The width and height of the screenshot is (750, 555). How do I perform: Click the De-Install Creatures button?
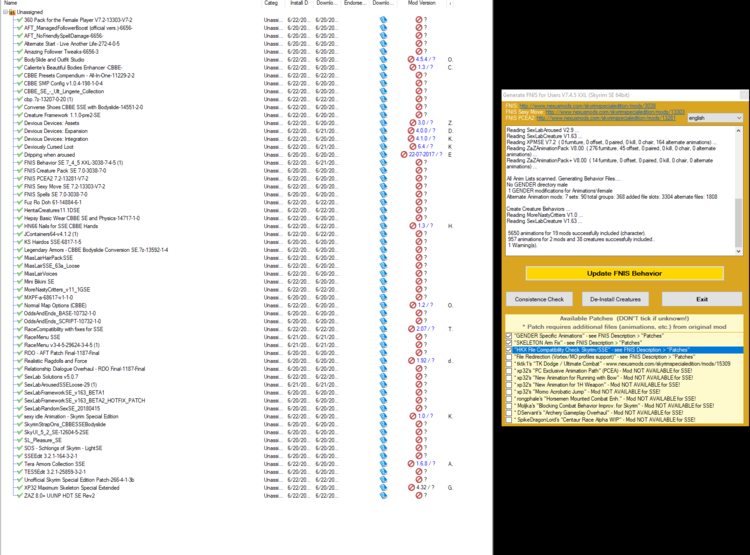tap(615, 299)
